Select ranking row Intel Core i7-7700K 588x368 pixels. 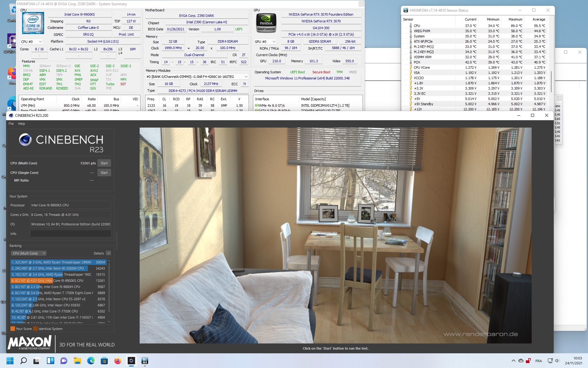(58, 311)
